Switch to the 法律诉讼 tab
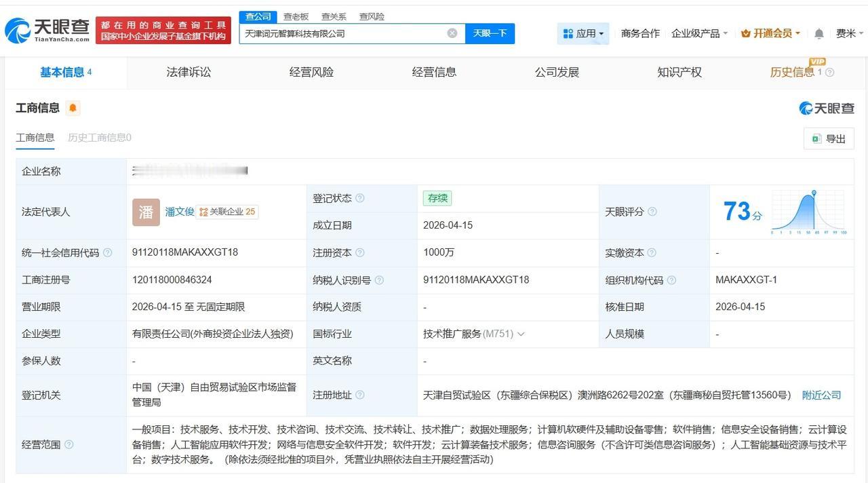This screenshot has height=483, width=868. pyautogui.click(x=189, y=72)
